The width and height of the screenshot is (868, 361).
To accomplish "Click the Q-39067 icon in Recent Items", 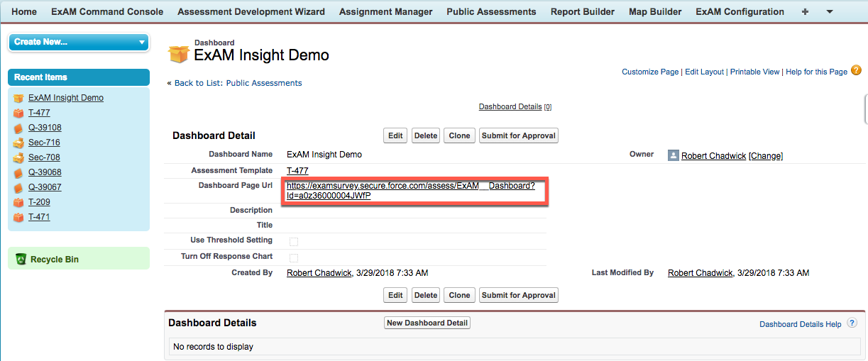I will pyautogui.click(x=18, y=188).
